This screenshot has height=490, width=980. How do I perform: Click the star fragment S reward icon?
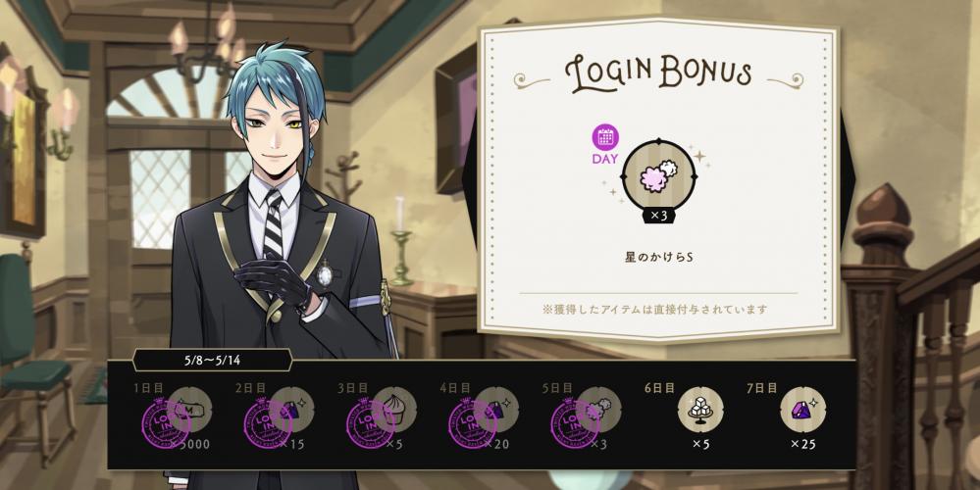coord(659,175)
